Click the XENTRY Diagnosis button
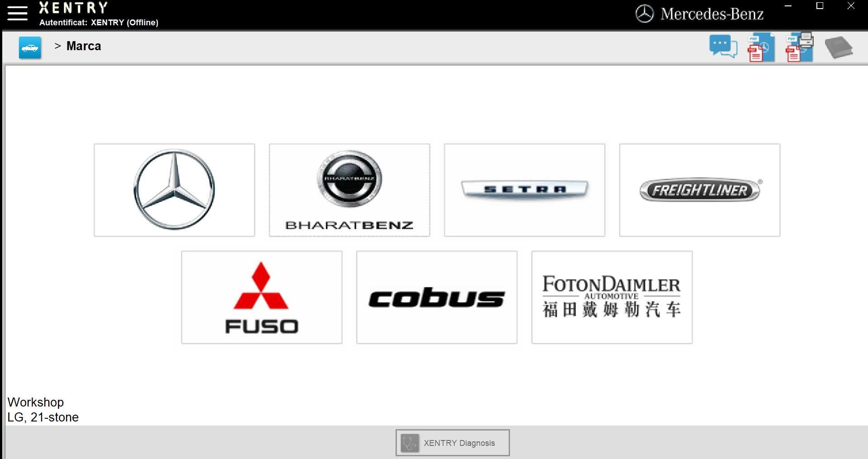Image resolution: width=868 pixels, height=459 pixels. coord(453,443)
